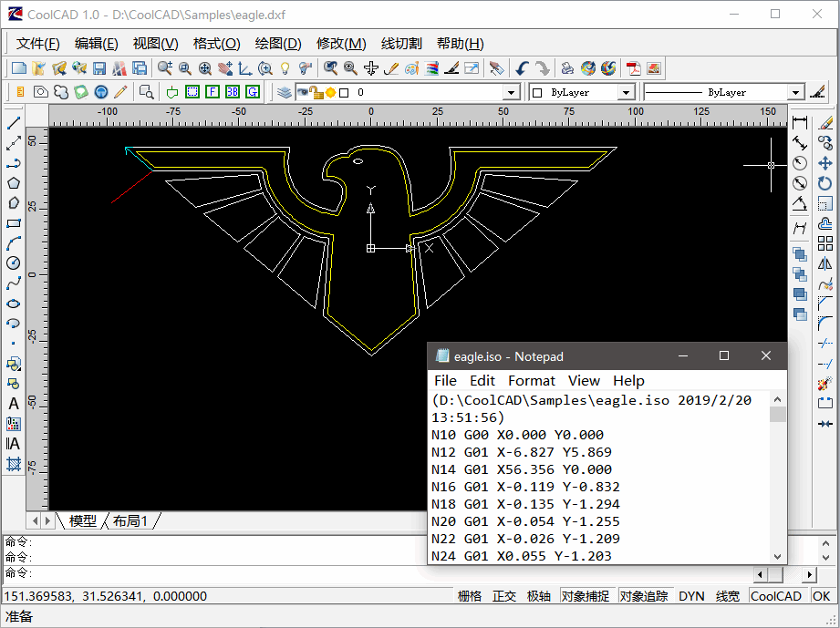Expand the layer dropdown list
The height and width of the screenshot is (628, 840).
pos(511,93)
